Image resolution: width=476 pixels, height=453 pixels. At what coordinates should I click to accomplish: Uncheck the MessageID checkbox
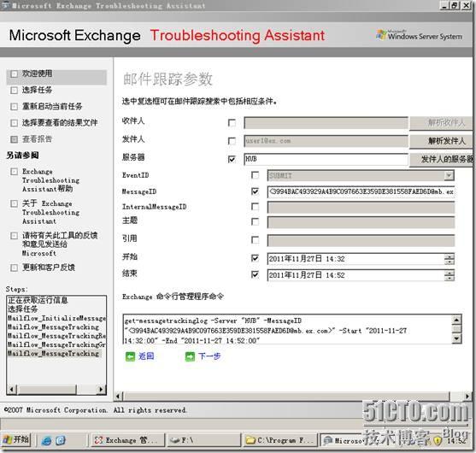click(x=256, y=191)
